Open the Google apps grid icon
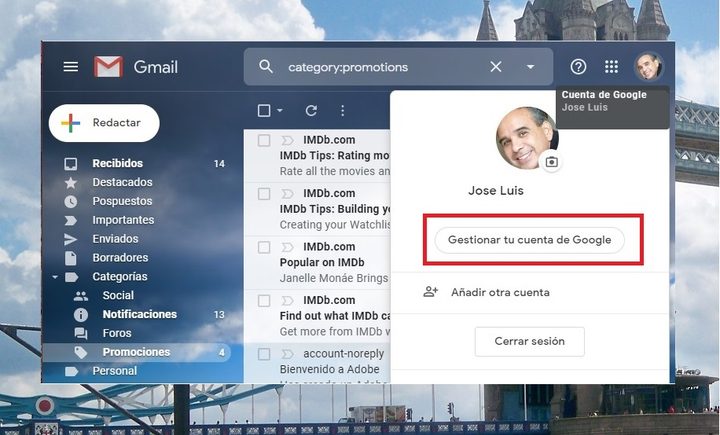Image resolution: width=720 pixels, height=435 pixels. 611,67
